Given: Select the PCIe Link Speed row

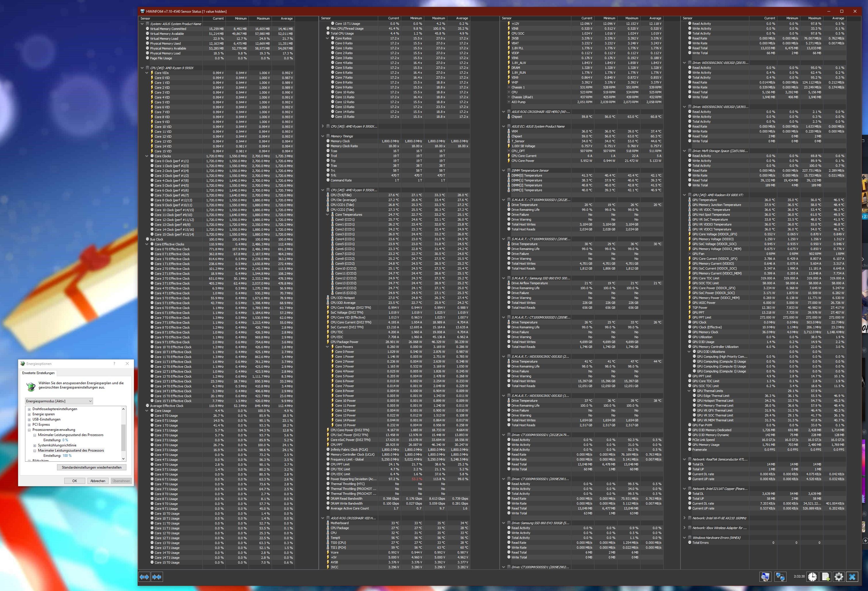Looking at the screenshot, I should (x=766, y=440).
